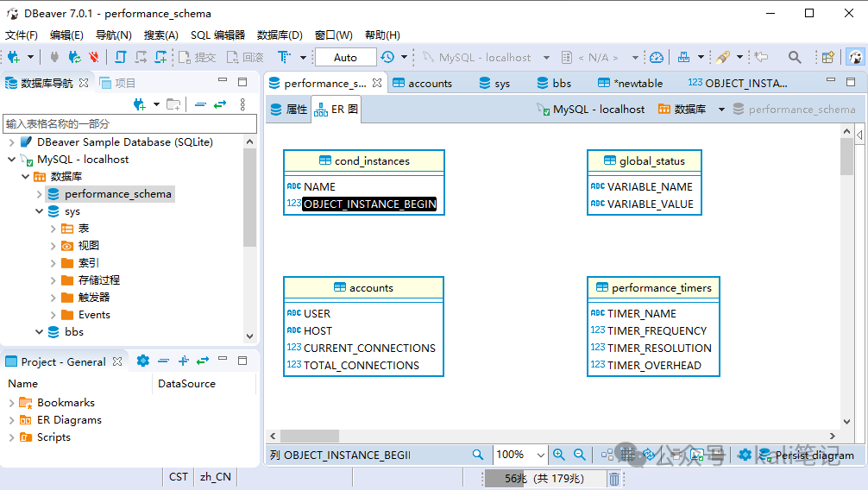Open SQL editor script icon
The image size is (868, 490).
[120, 57]
